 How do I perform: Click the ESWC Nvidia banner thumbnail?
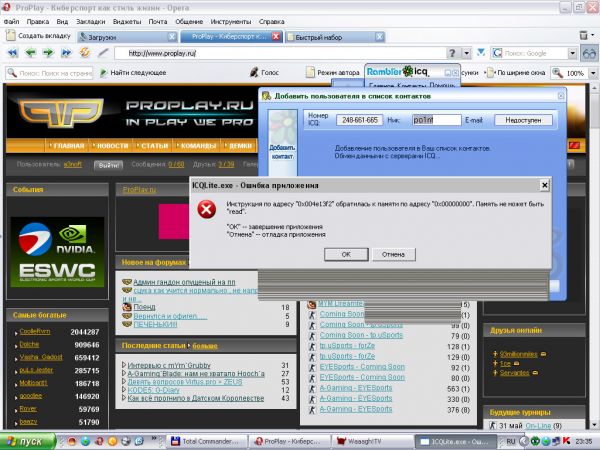click(x=57, y=252)
